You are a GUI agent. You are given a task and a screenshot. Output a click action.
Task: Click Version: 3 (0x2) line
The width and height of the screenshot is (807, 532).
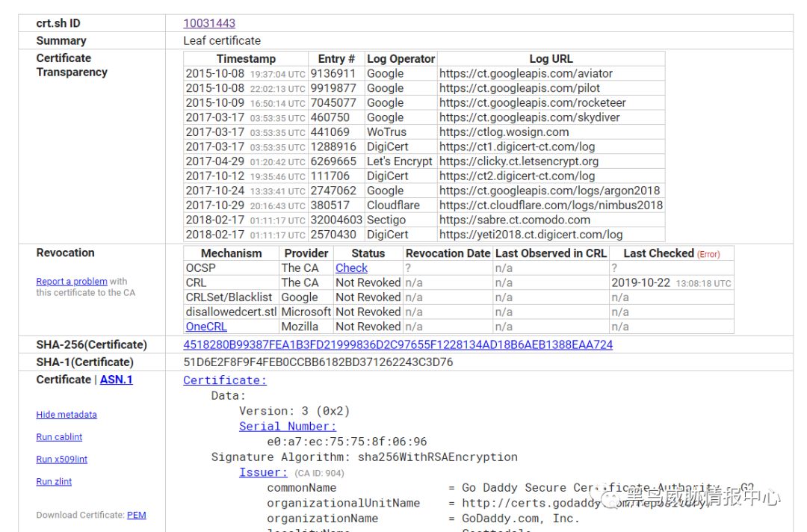tap(294, 411)
